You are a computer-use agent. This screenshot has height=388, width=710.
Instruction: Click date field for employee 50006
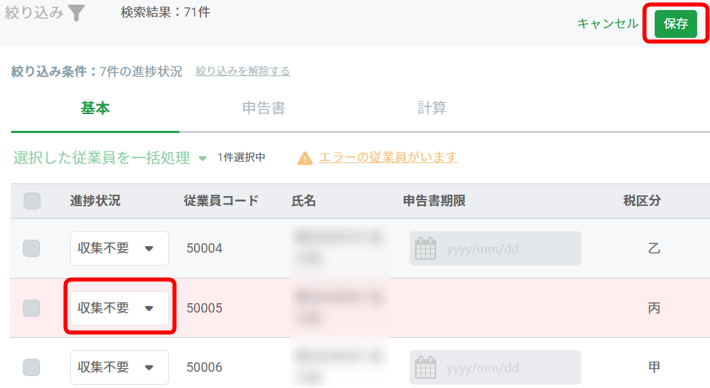(495, 367)
